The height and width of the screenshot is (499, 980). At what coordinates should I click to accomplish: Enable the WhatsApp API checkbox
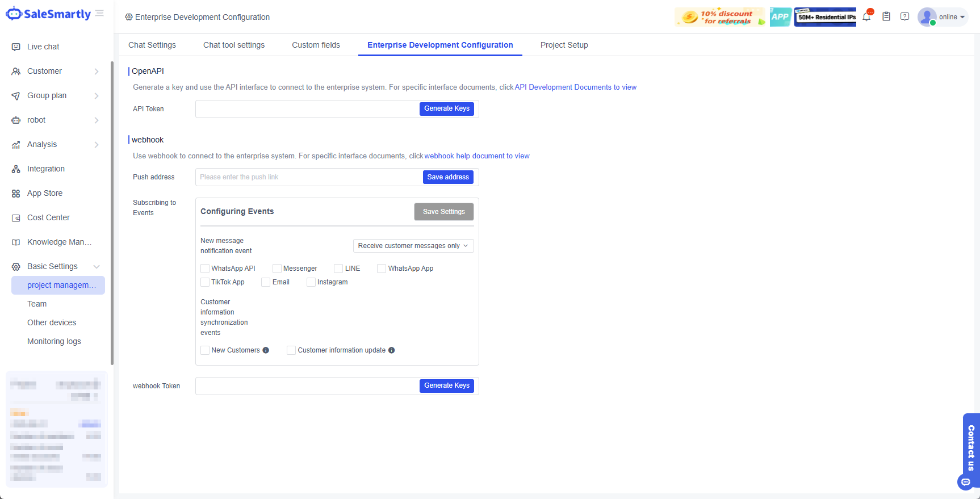[205, 269]
